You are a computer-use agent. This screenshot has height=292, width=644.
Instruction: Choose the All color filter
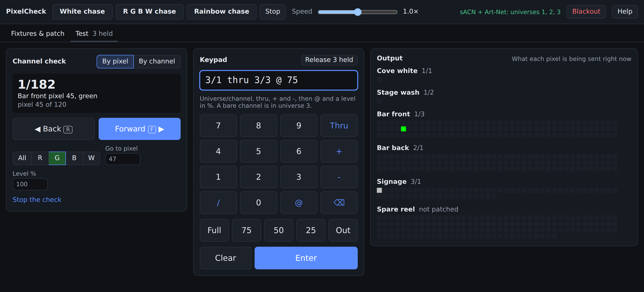[x=22, y=158]
